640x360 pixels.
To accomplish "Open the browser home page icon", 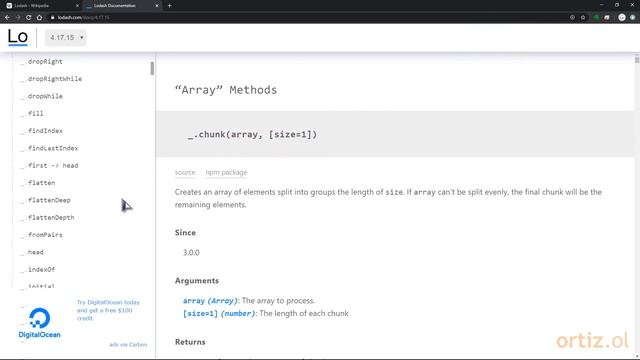I will point(39,18).
